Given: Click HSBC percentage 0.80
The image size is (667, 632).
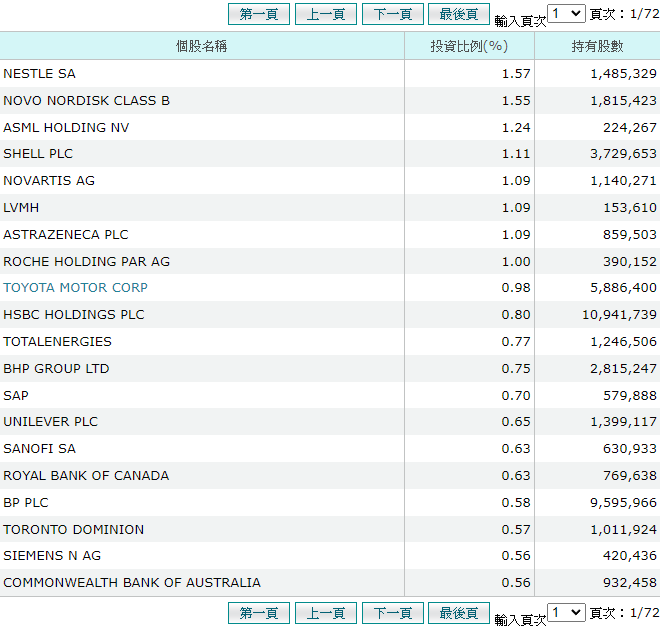Looking at the screenshot, I should pyautogui.click(x=516, y=314).
